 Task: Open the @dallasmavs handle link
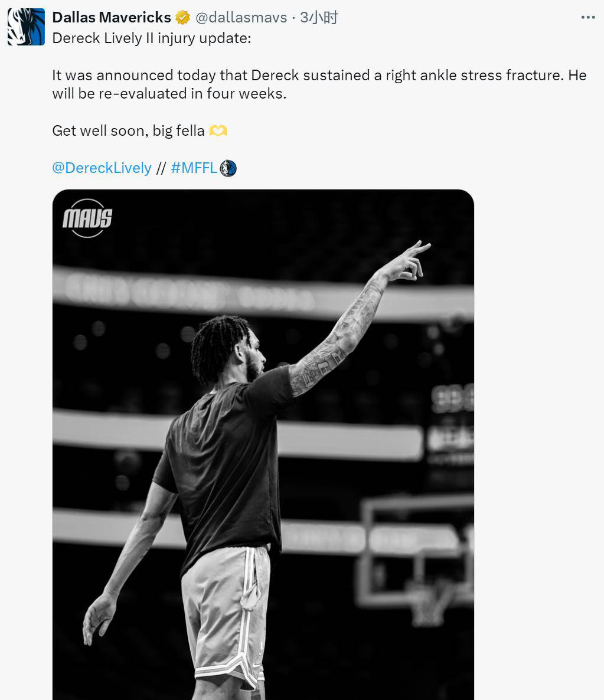click(x=241, y=17)
